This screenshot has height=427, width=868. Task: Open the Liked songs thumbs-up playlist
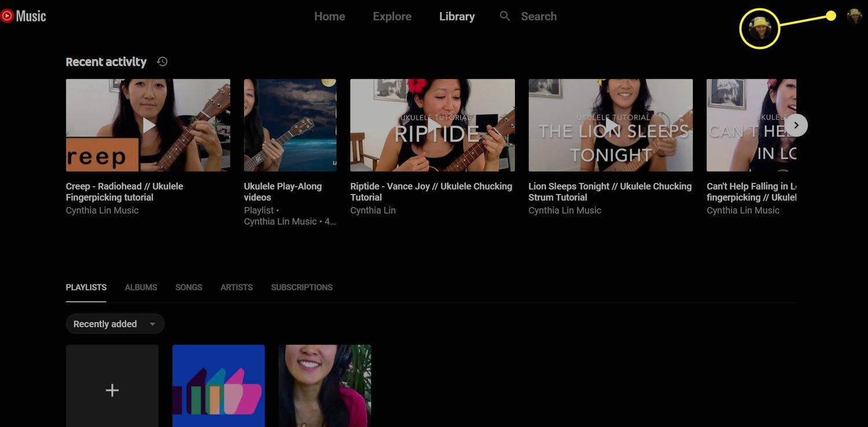[x=218, y=386]
